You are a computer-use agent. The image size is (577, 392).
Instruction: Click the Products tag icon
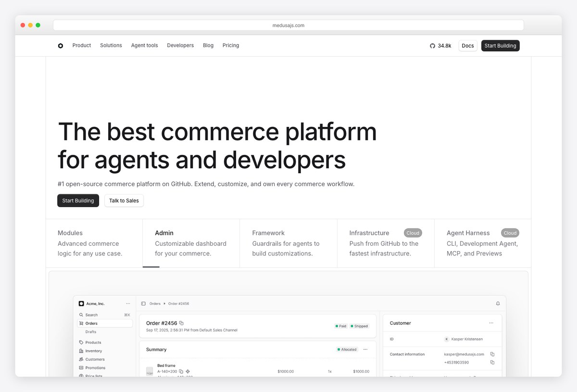click(81, 342)
